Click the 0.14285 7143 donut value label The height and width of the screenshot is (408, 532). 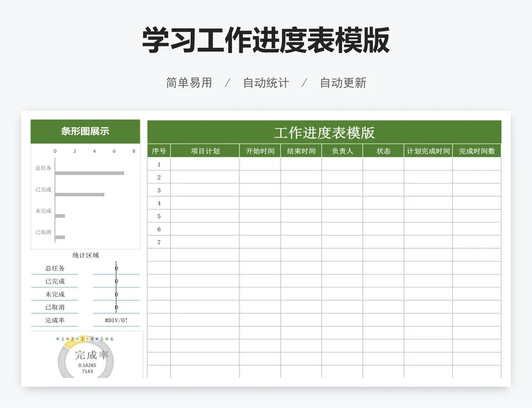pyautogui.click(x=87, y=368)
